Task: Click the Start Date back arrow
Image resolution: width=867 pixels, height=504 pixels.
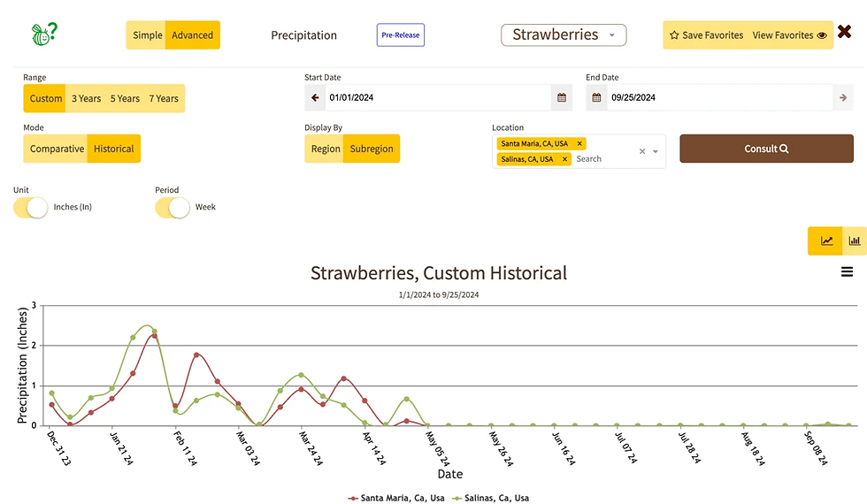Action: (x=316, y=98)
